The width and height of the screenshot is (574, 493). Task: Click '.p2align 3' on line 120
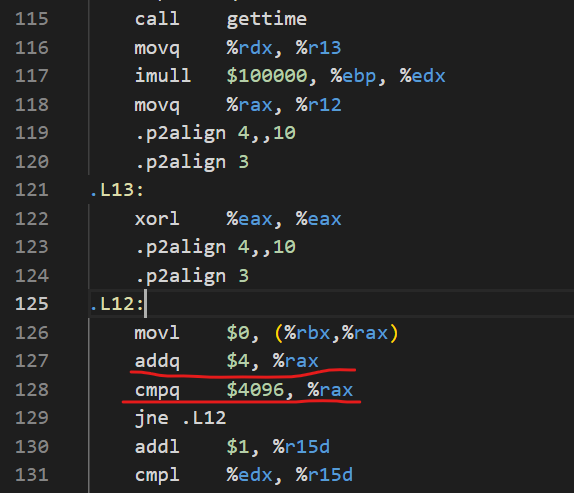tap(192, 163)
